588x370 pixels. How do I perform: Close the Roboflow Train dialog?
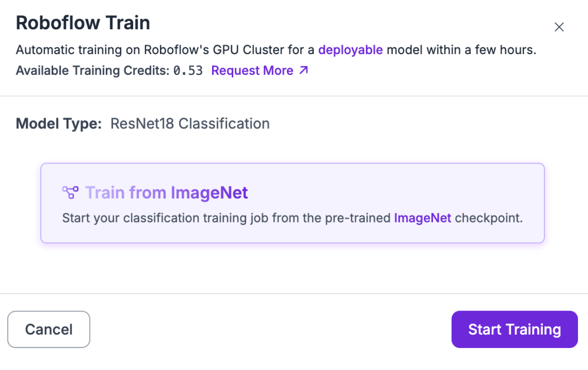coord(559,27)
